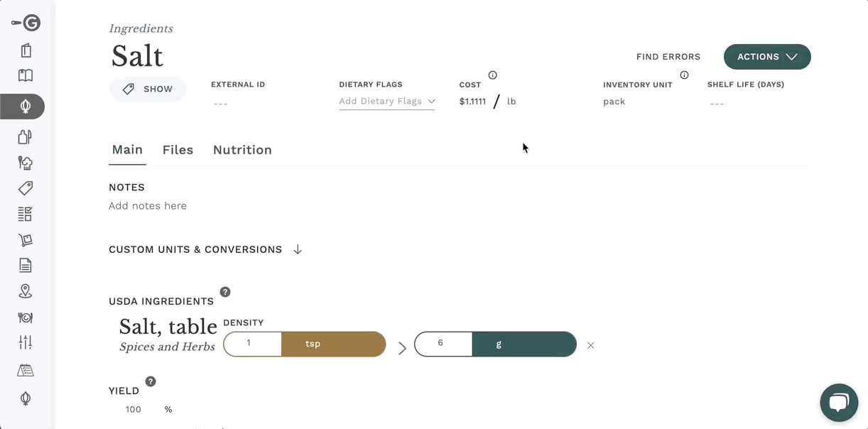This screenshot has width=868, height=429.
Task: Open the Add Dietary Flags dropdown
Action: pos(387,102)
